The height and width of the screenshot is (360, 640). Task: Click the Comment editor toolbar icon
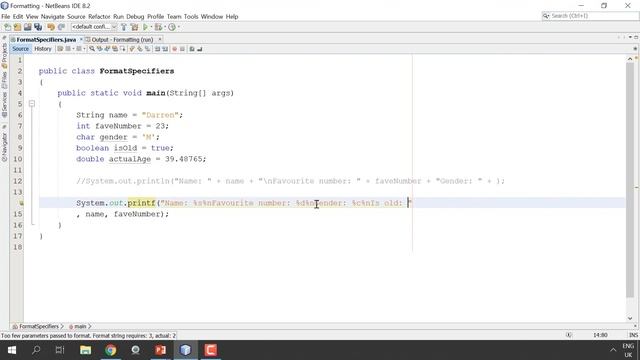(191, 49)
